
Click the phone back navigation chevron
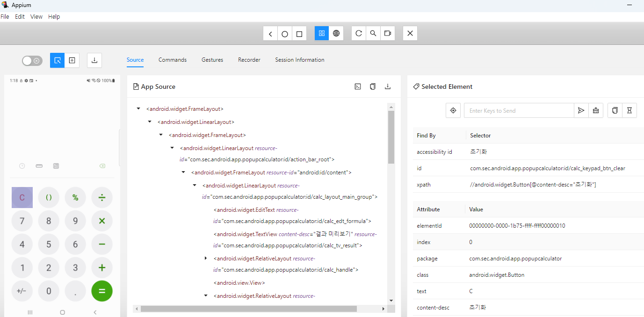click(95, 312)
